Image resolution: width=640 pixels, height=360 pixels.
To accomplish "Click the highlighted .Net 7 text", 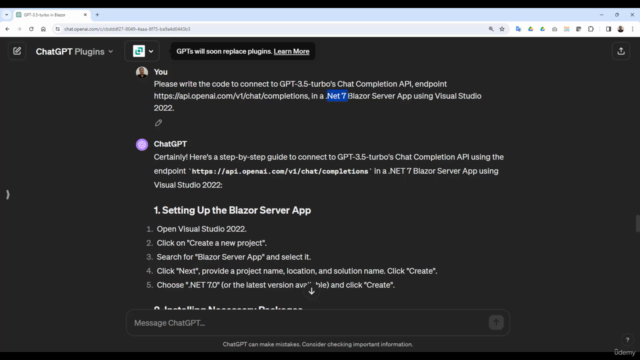I will pyautogui.click(x=337, y=96).
